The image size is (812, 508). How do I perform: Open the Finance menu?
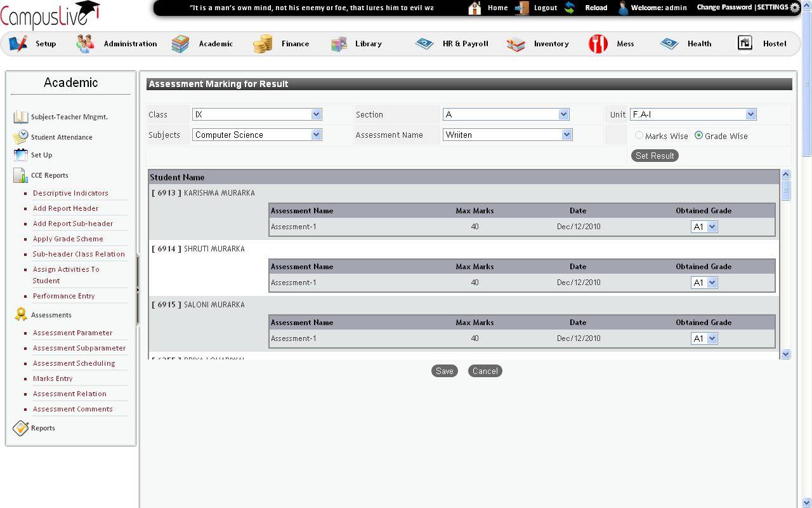[x=295, y=44]
